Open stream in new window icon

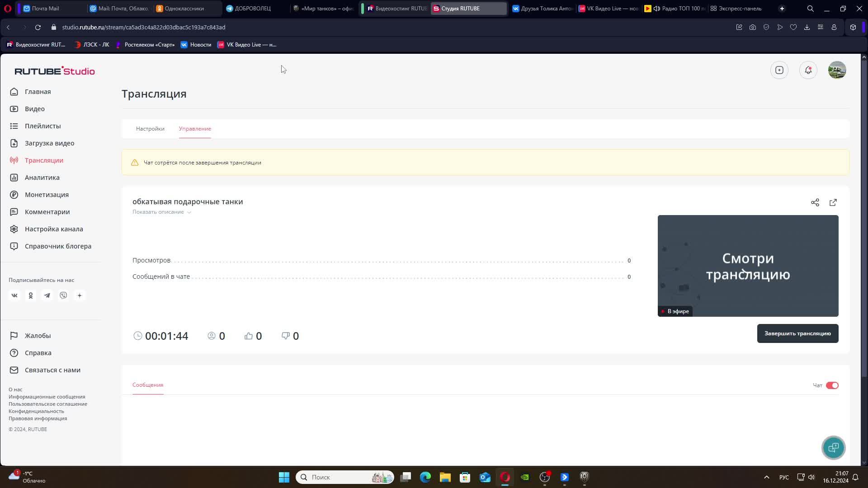[833, 202]
